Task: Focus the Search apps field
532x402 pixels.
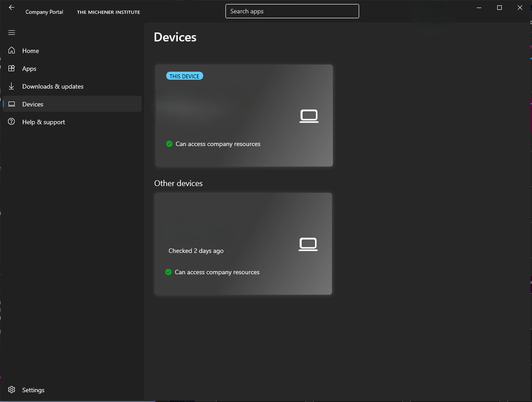Action: pyautogui.click(x=292, y=11)
